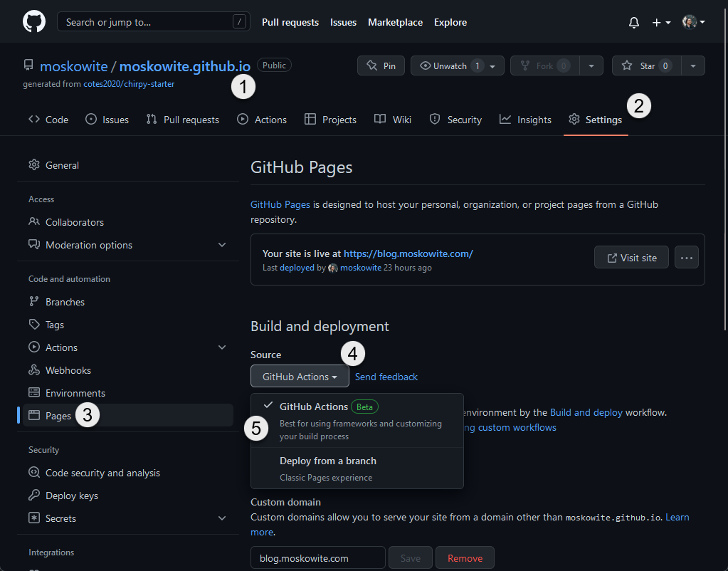
Task: Open the Star lists dropdown caret
Action: tap(693, 66)
